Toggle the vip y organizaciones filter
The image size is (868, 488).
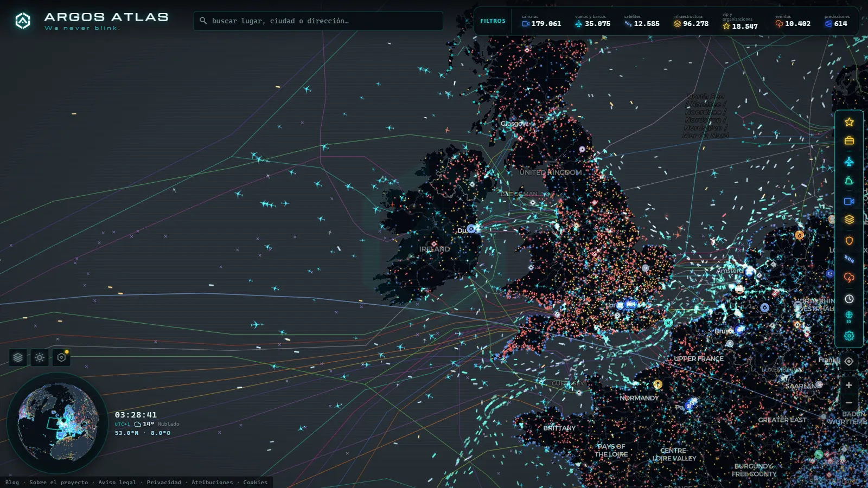click(740, 21)
